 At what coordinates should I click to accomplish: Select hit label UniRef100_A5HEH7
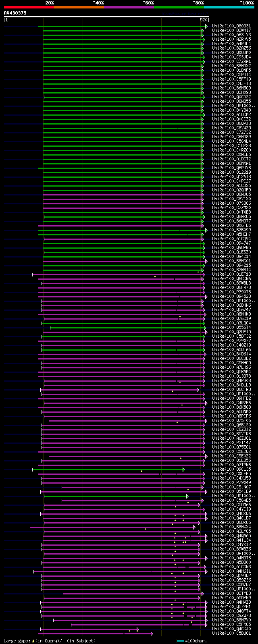[x=231, y=235]
